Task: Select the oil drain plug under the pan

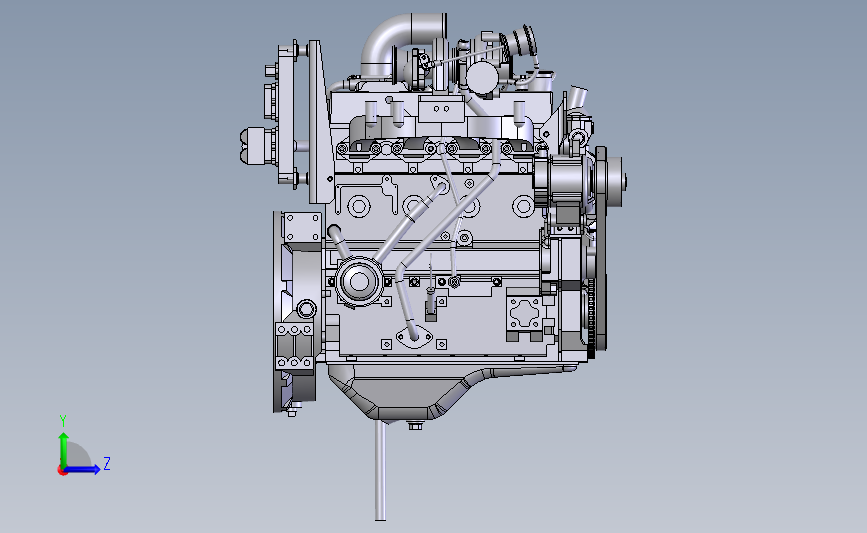Action: pos(415,426)
